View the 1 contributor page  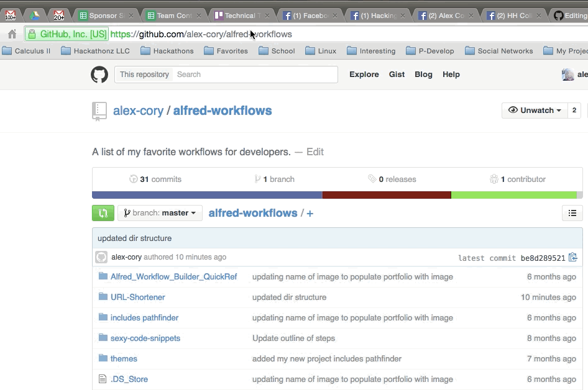(x=518, y=179)
